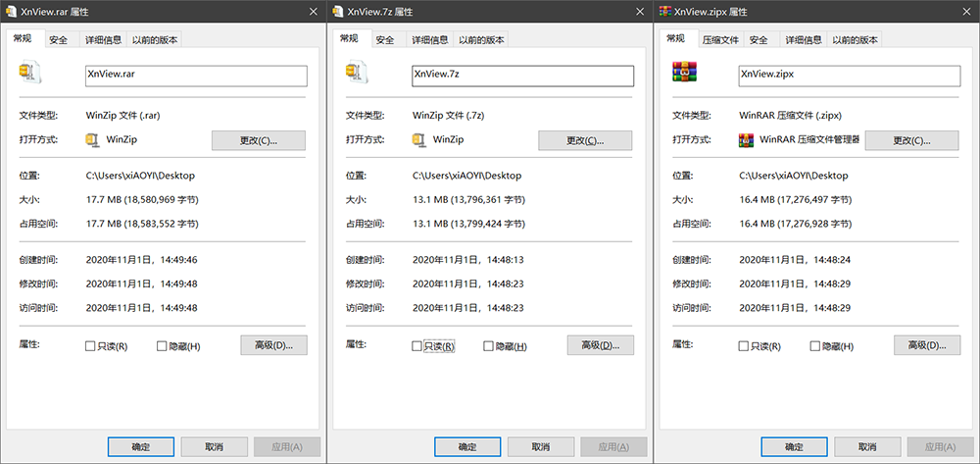Click 更改(C)... button in XnView.rar window
980x464 pixels.
click(259, 140)
